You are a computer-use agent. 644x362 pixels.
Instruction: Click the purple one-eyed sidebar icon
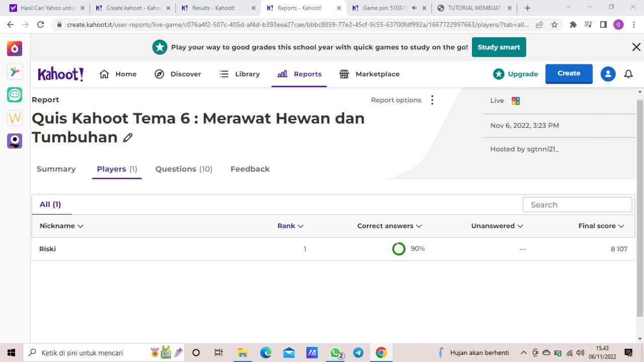[15, 141]
